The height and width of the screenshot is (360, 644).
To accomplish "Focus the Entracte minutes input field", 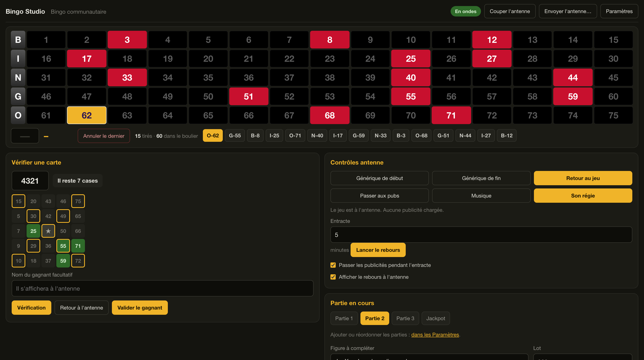I will point(481,235).
